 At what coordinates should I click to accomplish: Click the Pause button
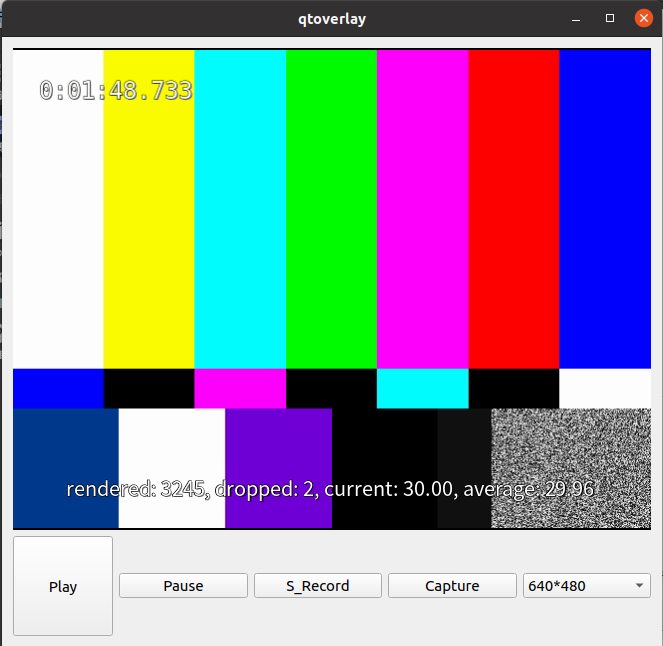[183, 586]
